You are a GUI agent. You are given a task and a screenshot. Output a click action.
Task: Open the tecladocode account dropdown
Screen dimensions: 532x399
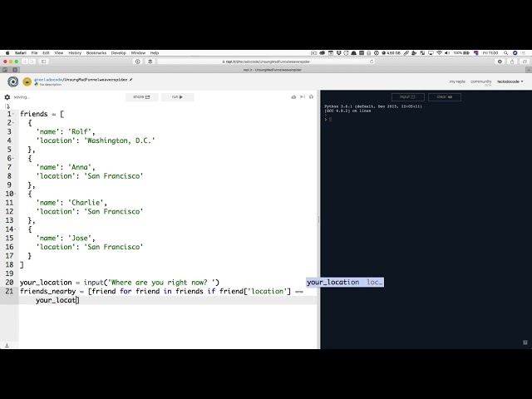coord(510,81)
